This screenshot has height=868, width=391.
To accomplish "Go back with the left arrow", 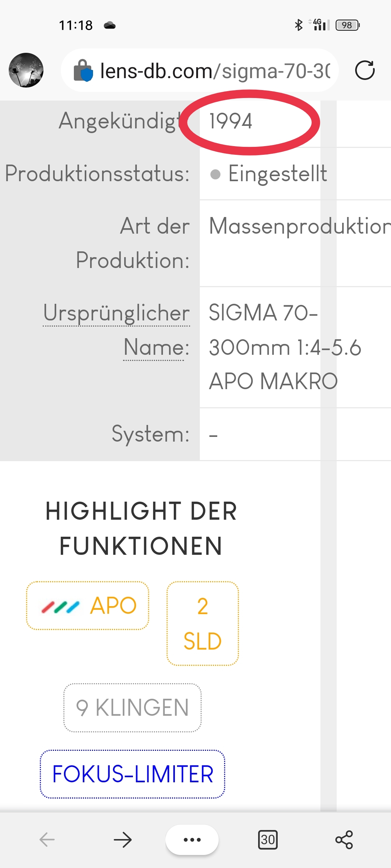I will click(47, 839).
